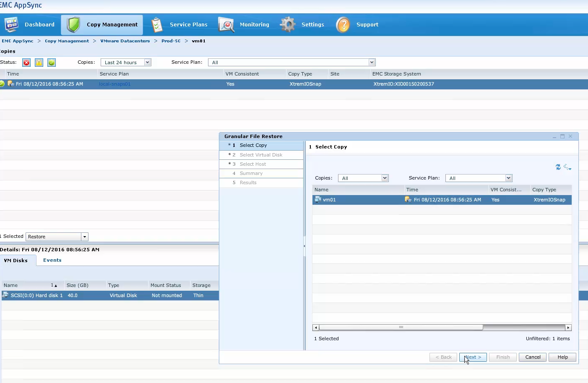
Task: Open the local-snaps01 service plan link
Action: coord(115,84)
